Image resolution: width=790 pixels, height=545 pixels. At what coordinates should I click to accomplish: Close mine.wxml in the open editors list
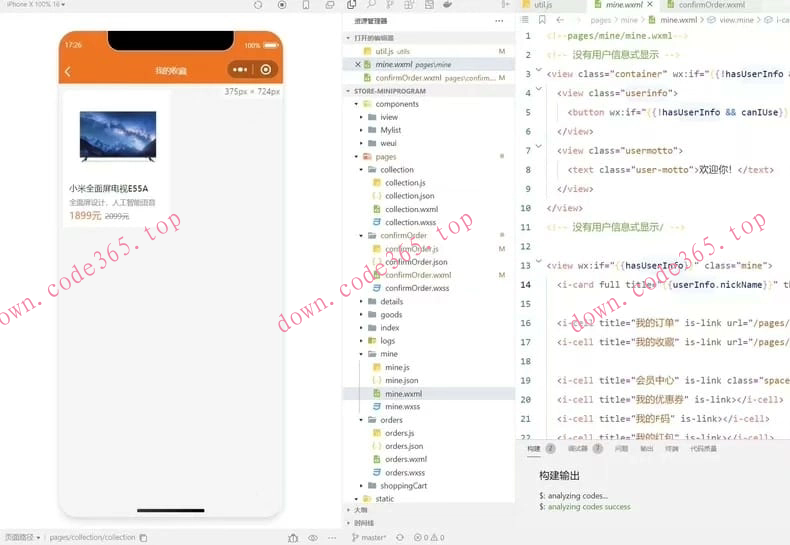click(359, 64)
